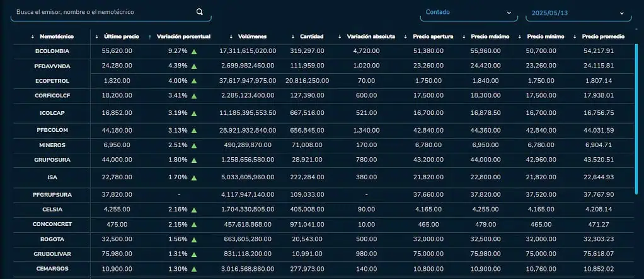Sort by the Volúmenes column header
Screen dimensions: 644x279
click(x=252, y=37)
